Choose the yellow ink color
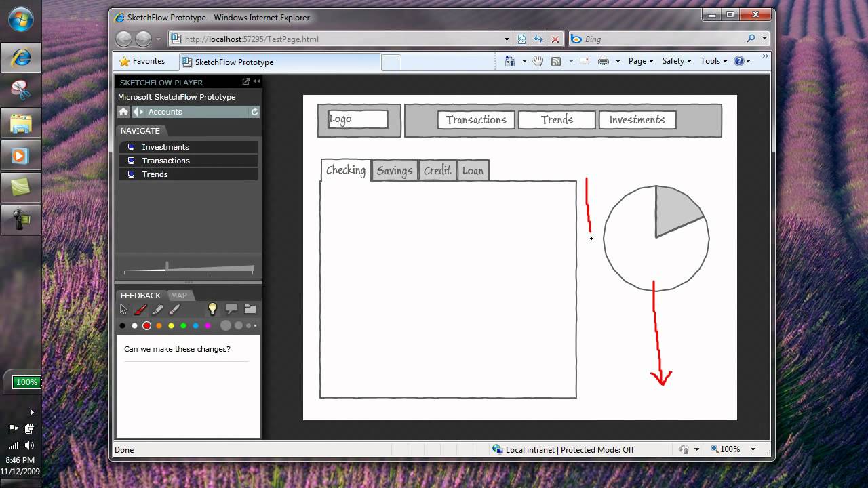This screenshot has height=488, width=868. [x=171, y=326]
